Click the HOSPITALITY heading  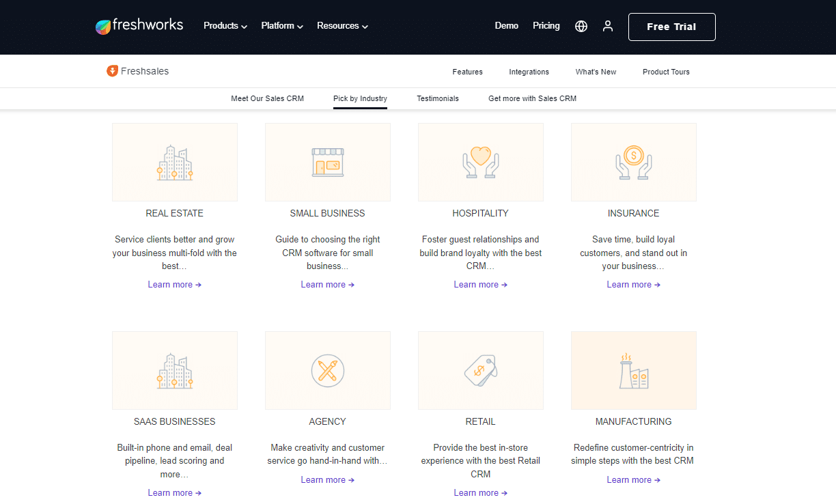(x=481, y=213)
